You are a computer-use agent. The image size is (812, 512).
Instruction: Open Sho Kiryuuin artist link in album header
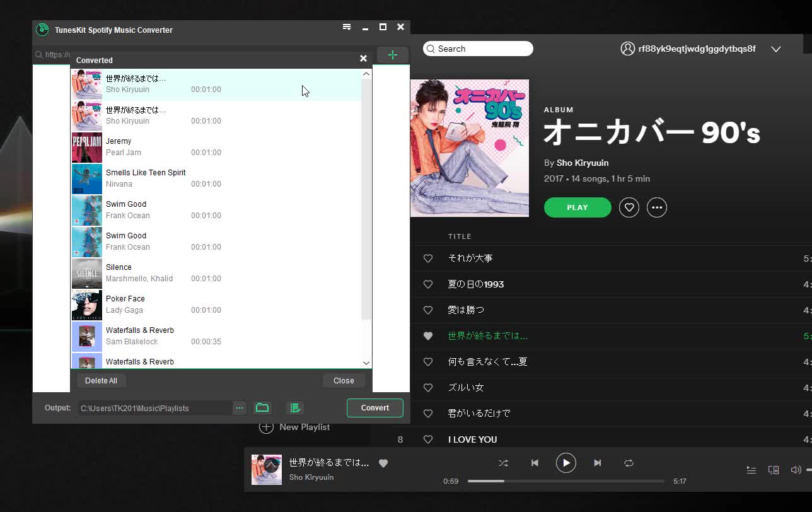(x=583, y=163)
